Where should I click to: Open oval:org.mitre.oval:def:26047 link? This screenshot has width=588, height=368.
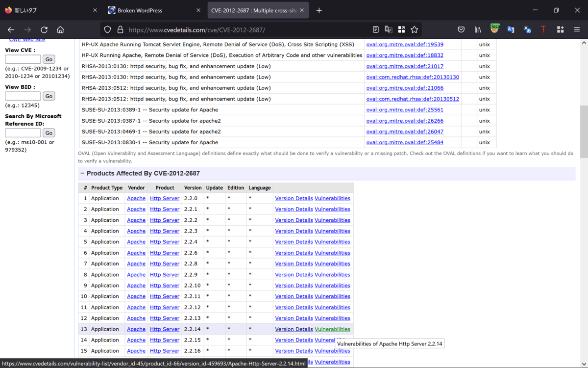tap(405, 131)
